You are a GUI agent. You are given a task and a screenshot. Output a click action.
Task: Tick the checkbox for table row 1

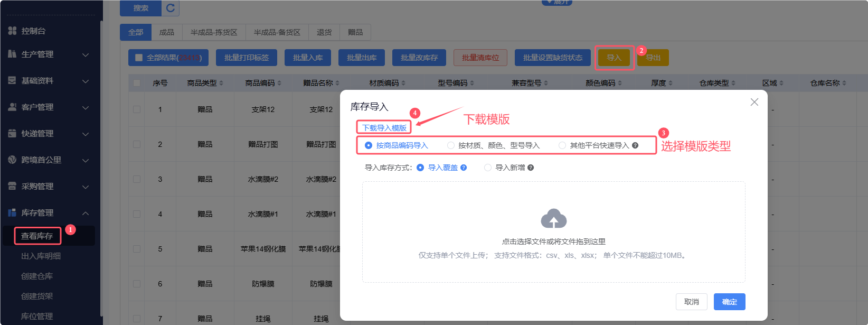pos(137,109)
